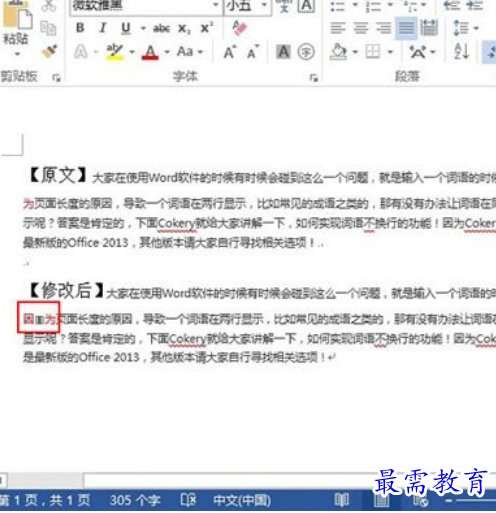
Task: Click the Borders grid icon
Action: 373,52
